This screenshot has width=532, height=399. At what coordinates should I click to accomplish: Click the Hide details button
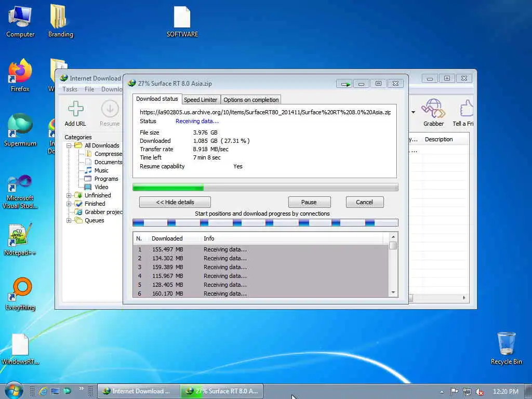point(175,202)
